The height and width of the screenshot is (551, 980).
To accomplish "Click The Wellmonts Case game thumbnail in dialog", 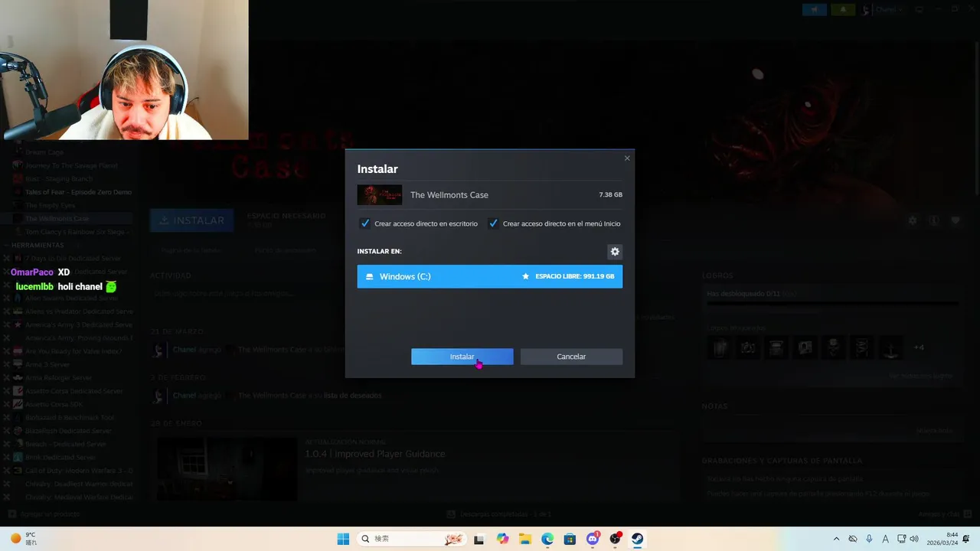I will [x=379, y=194].
